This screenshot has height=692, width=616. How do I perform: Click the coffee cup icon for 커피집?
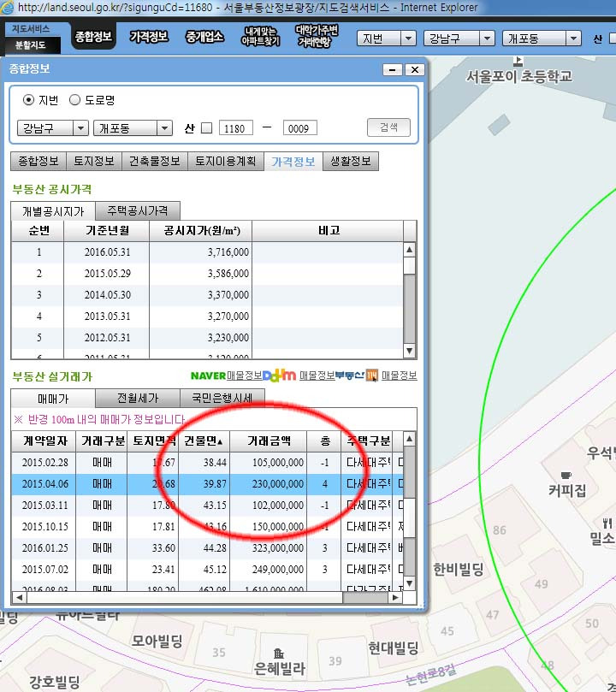[x=566, y=476]
